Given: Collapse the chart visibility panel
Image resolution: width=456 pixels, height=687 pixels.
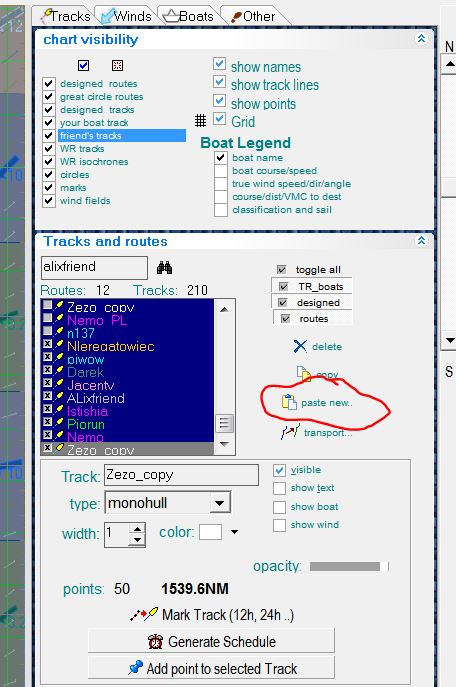Looking at the screenshot, I should click(421, 39).
